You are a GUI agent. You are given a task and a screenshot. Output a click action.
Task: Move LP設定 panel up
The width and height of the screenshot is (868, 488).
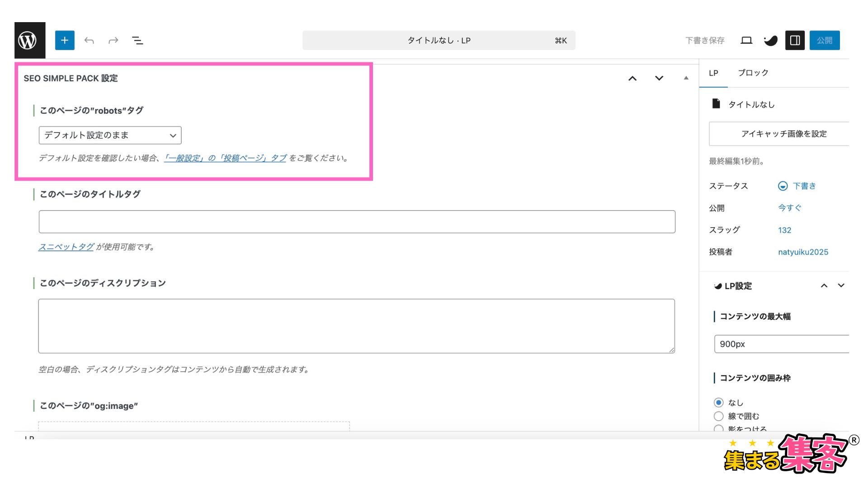pos(824,286)
